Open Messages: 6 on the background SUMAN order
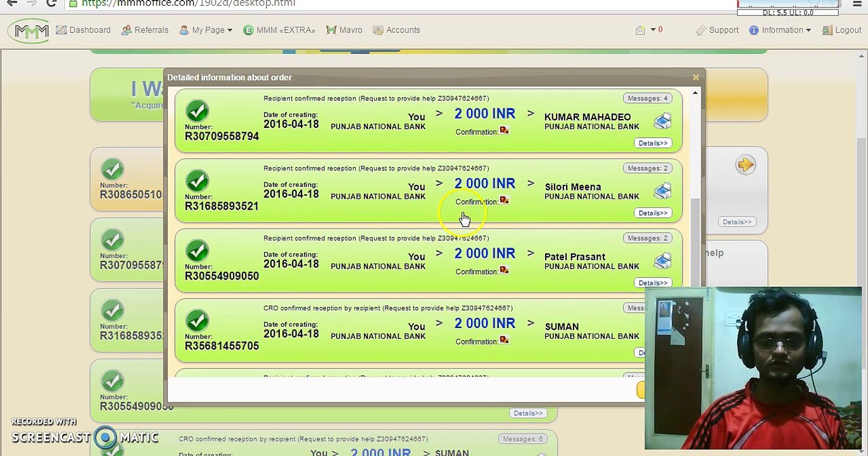Image resolution: width=868 pixels, height=456 pixels. [522, 439]
